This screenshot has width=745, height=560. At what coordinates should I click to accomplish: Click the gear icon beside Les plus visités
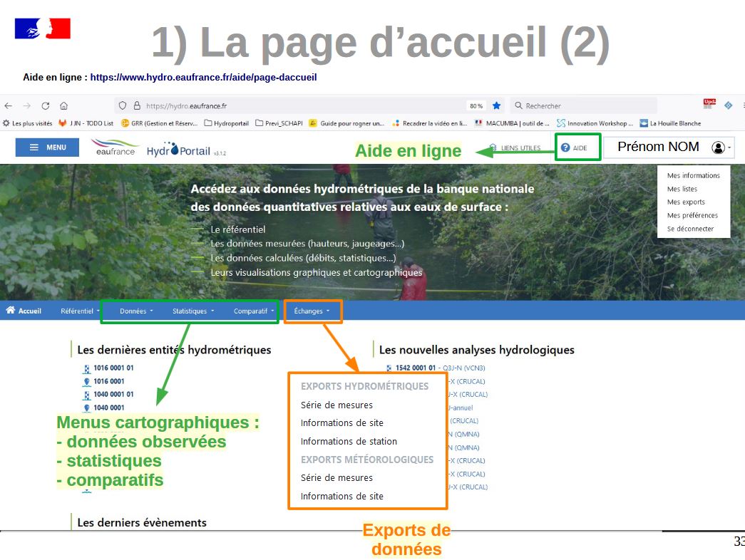[6, 123]
